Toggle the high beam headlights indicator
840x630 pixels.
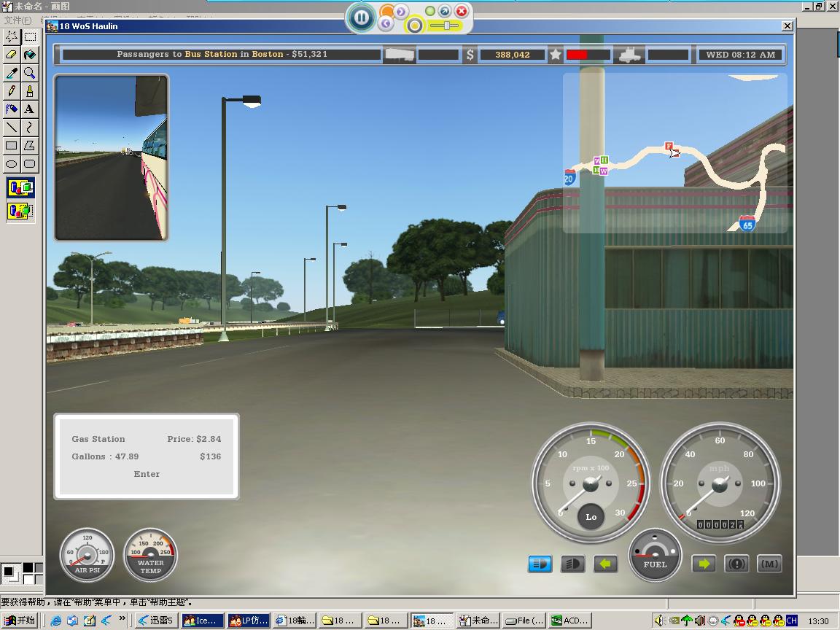click(x=540, y=564)
